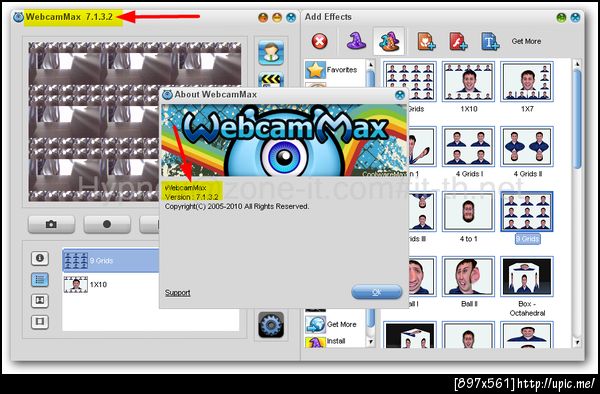Click the picture view icon in the left column
Image resolution: width=600 pixels, height=394 pixels.
(x=40, y=300)
